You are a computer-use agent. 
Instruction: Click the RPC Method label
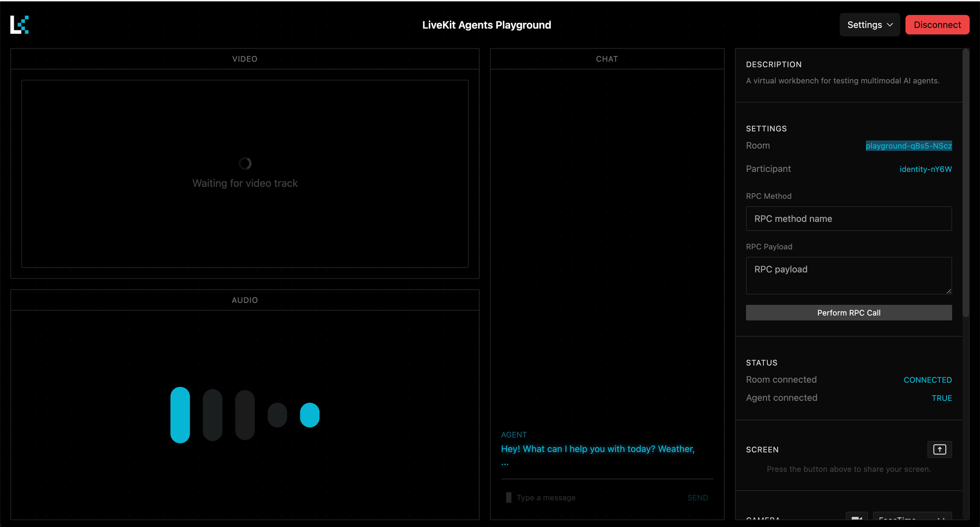click(x=768, y=196)
